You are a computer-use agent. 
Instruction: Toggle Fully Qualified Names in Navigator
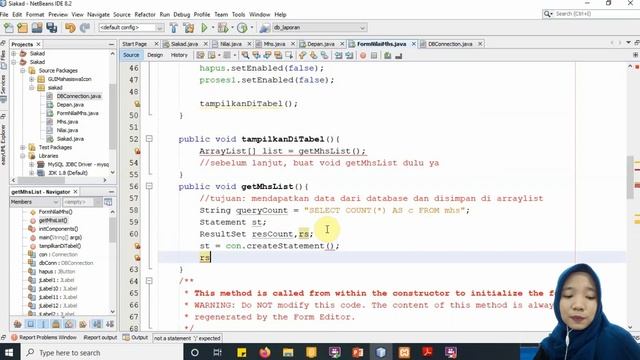(x=83, y=324)
